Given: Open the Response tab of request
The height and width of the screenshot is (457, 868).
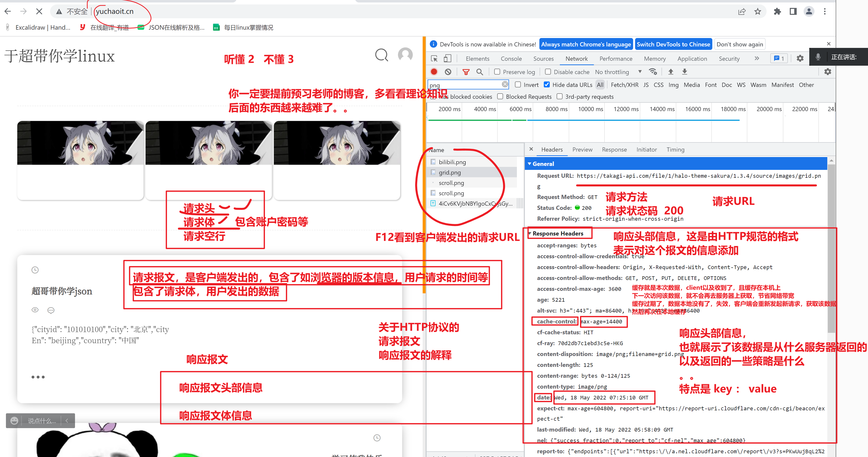Looking at the screenshot, I should tap(614, 149).
